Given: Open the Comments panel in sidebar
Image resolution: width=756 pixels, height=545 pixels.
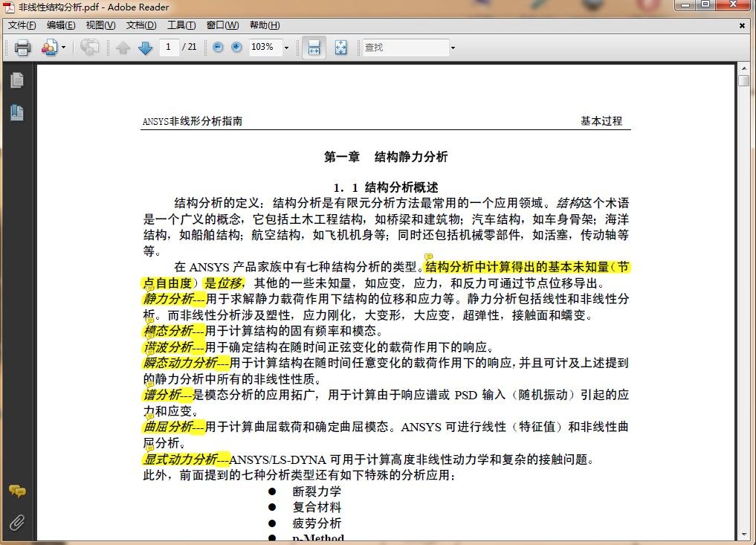Looking at the screenshot, I should coord(16,491).
